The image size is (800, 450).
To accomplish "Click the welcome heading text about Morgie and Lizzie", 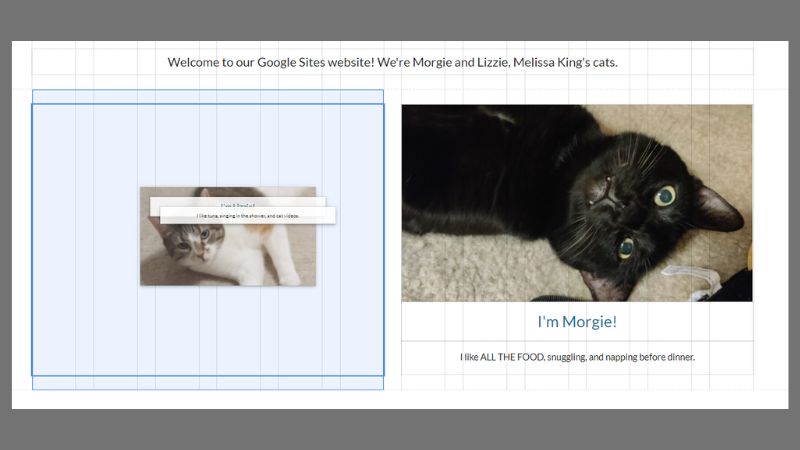I will point(392,62).
